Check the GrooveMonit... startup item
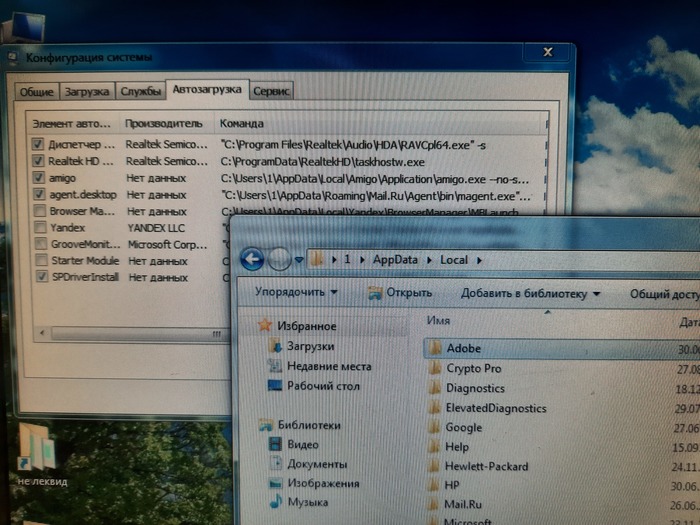The width and height of the screenshot is (700, 525). (41, 244)
